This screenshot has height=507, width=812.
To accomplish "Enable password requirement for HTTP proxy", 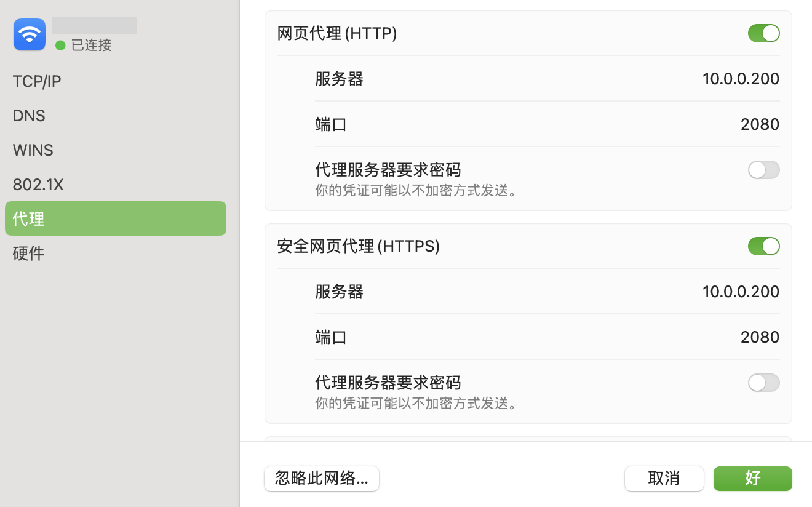I will (763, 170).
